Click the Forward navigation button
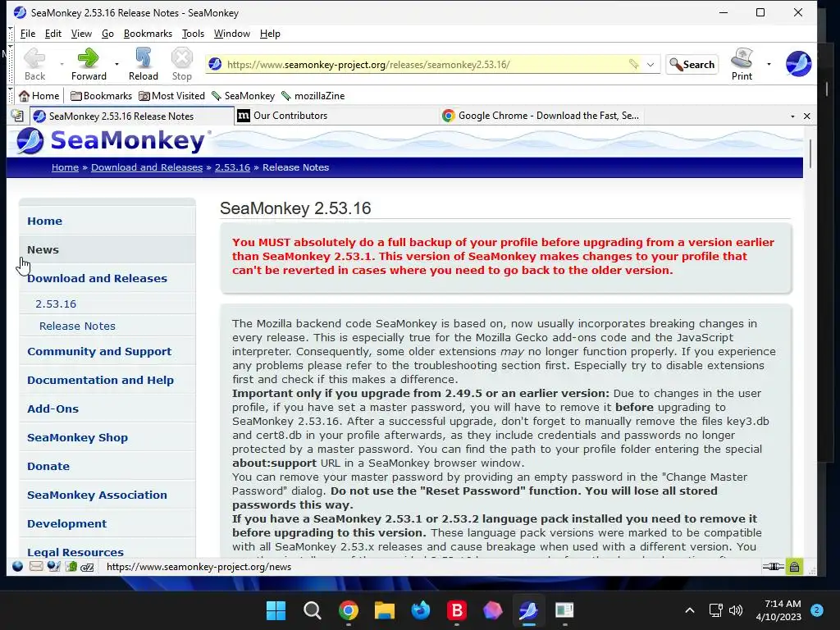Image resolution: width=840 pixels, height=630 pixels. point(89,64)
